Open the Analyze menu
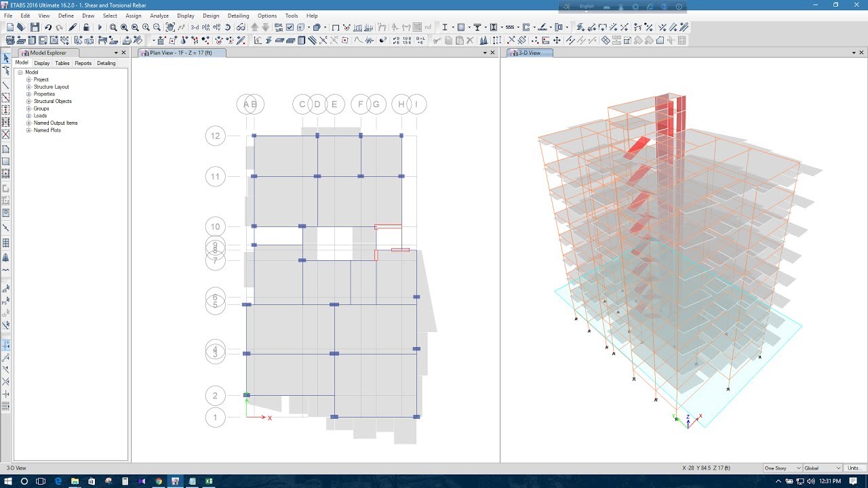868x488 pixels. [159, 15]
